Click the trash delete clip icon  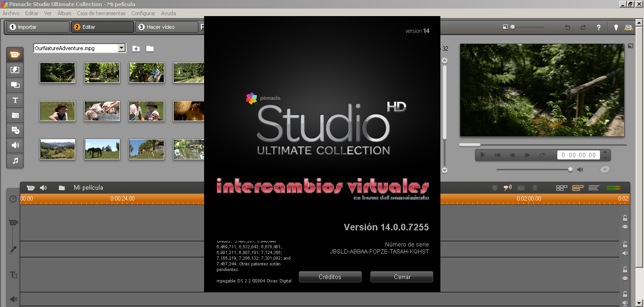click(535, 188)
